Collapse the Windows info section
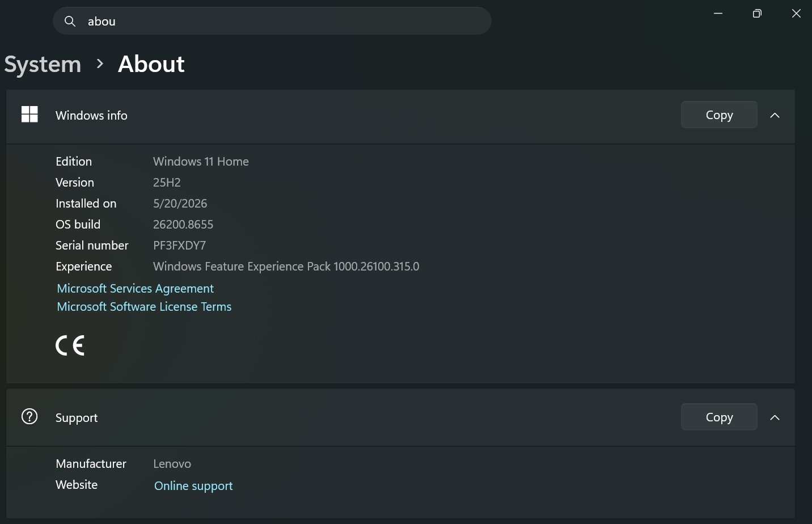This screenshot has height=524, width=812. click(x=775, y=115)
